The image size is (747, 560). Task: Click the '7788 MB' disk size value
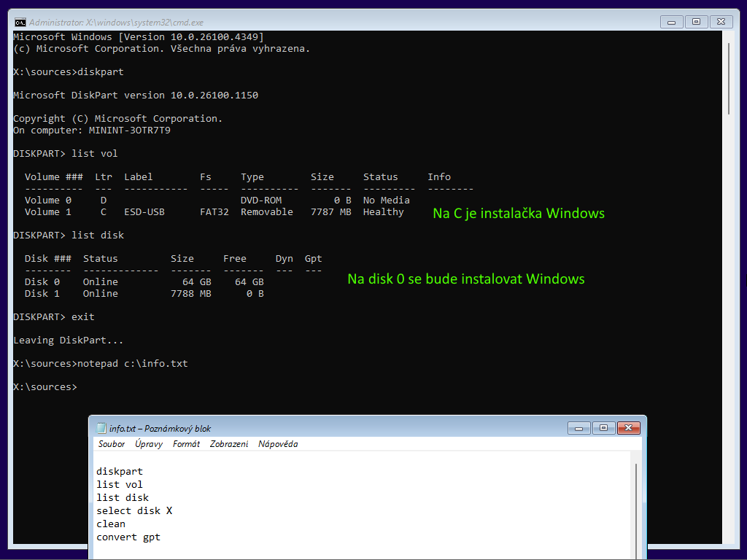pos(191,294)
